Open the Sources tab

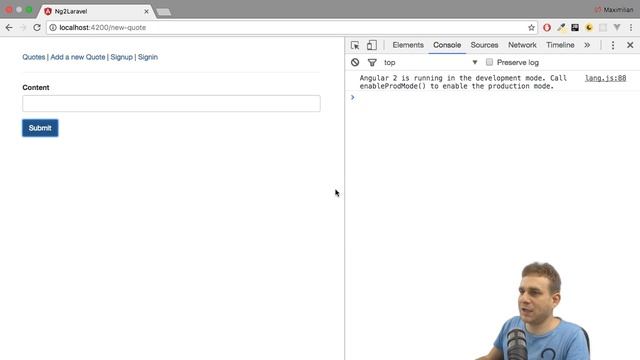coord(484,45)
